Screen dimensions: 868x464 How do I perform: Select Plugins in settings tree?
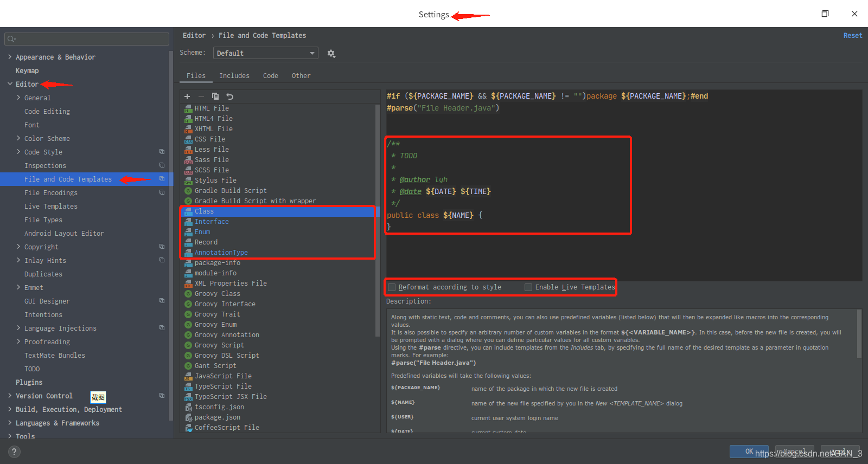point(29,382)
